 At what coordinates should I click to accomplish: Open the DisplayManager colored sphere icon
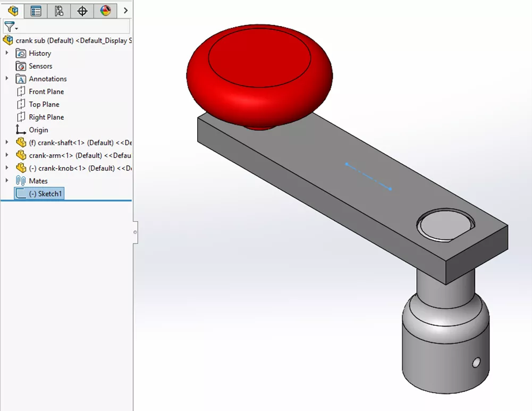coord(104,11)
